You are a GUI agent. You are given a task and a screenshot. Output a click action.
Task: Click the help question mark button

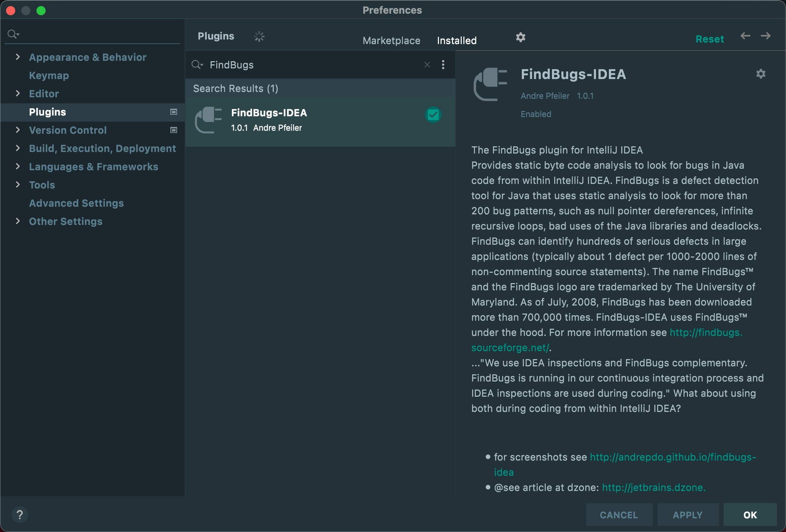tap(20, 515)
